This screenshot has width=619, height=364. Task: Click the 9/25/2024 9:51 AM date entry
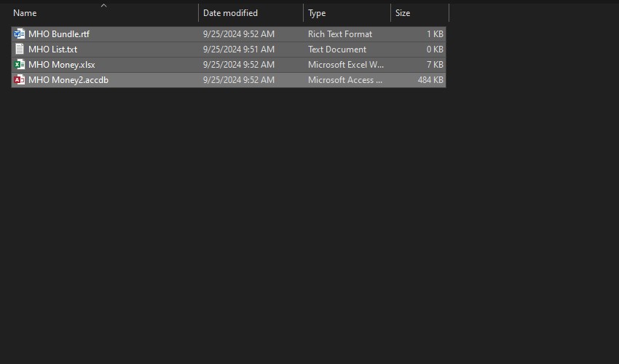coord(239,50)
